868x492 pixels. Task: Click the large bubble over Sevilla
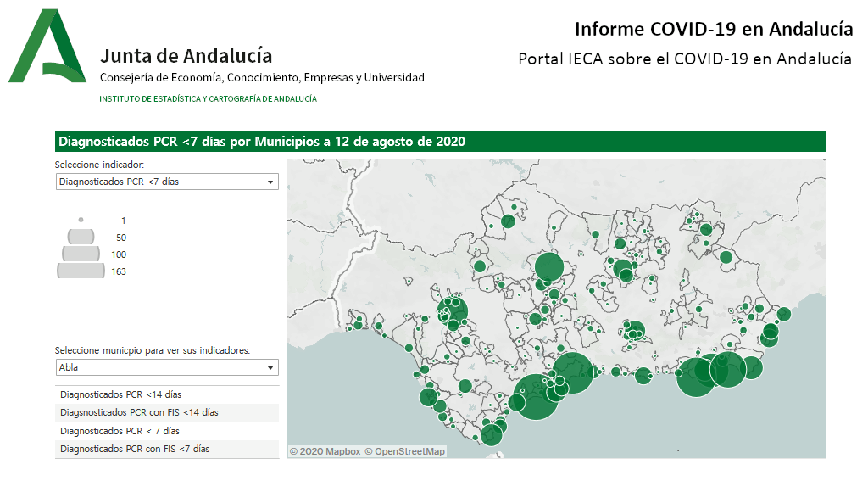pos(453,311)
